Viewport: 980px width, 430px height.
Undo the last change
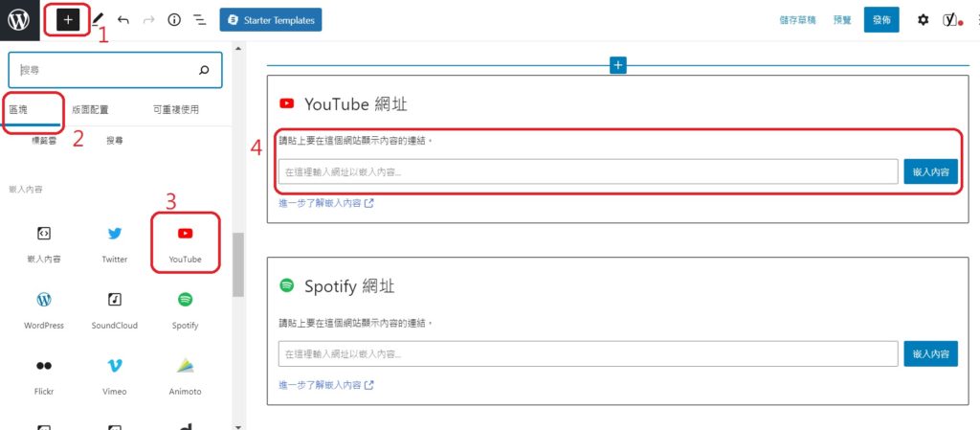point(123,20)
